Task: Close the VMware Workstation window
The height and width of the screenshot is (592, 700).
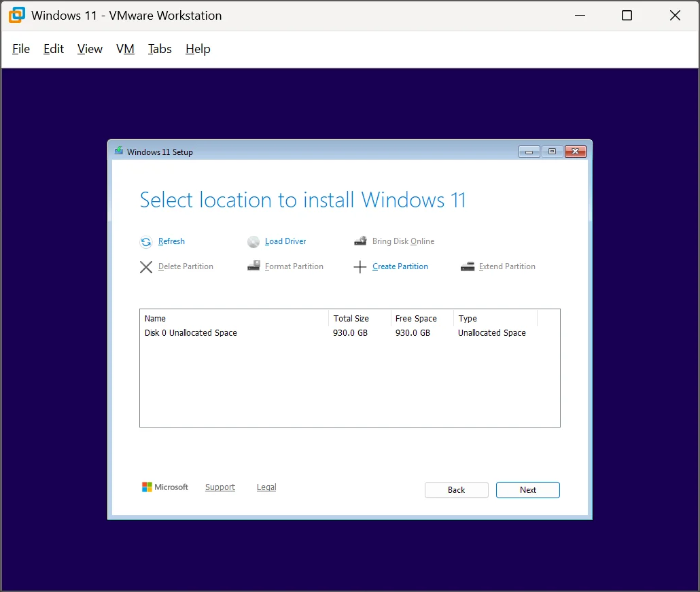Action: [x=675, y=15]
